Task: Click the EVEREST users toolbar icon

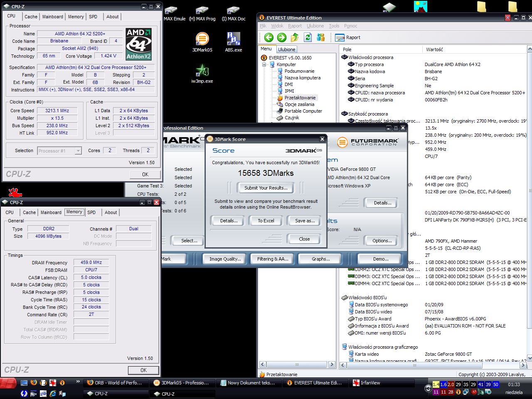Action: (320, 37)
